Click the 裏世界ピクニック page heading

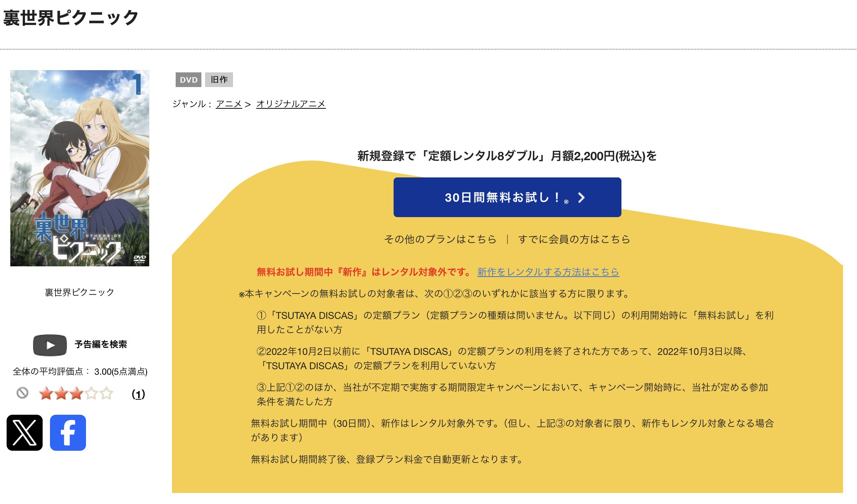[x=71, y=18]
